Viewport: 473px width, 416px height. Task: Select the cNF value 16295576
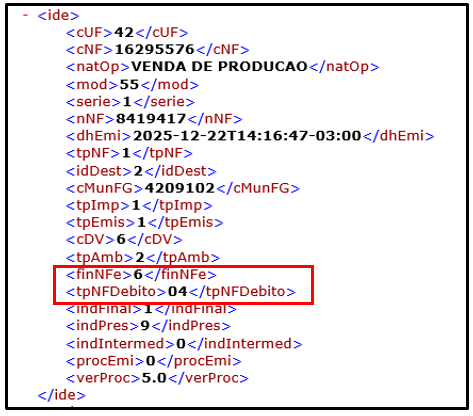154,50
